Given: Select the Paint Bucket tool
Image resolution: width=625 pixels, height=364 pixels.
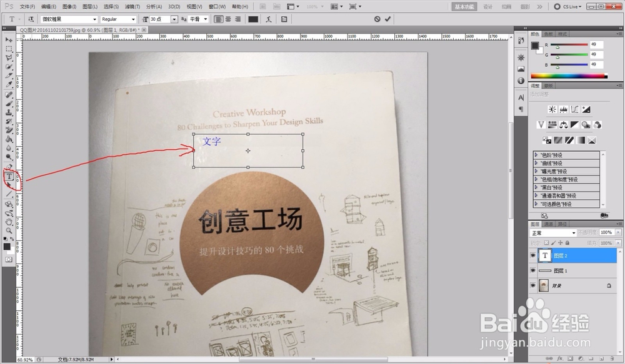Looking at the screenshot, I should 9,139.
